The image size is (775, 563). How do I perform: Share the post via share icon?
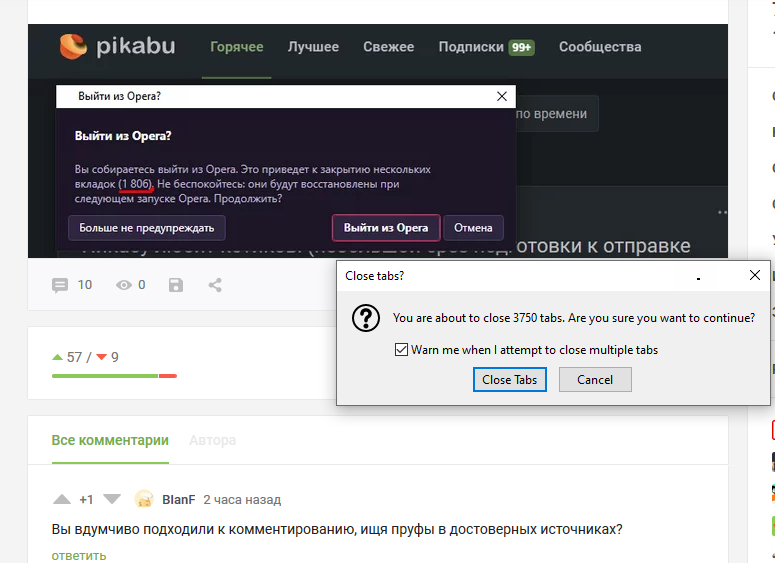215,285
